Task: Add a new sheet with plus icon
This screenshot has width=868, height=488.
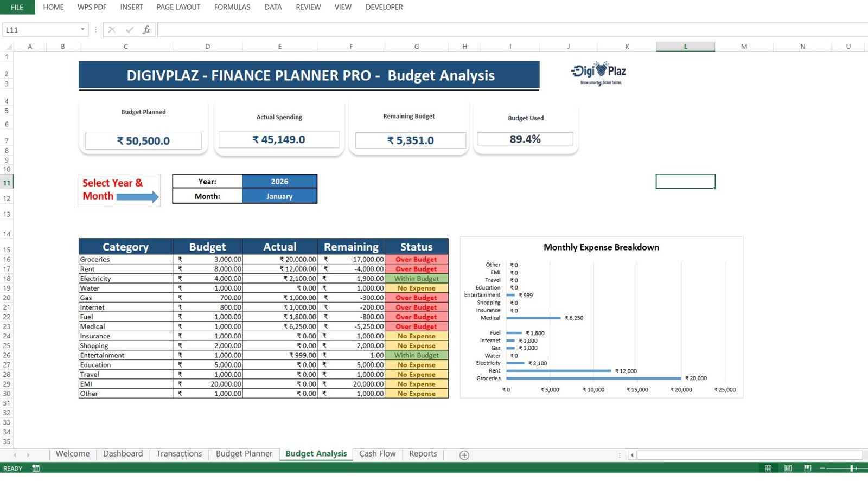Action: 464,455
